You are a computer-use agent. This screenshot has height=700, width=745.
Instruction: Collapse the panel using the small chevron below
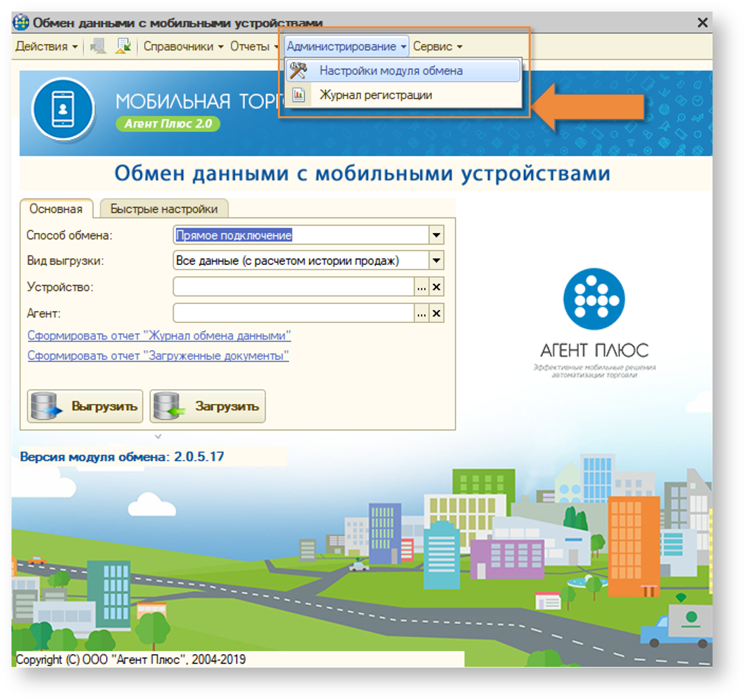click(x=158, y=436)
